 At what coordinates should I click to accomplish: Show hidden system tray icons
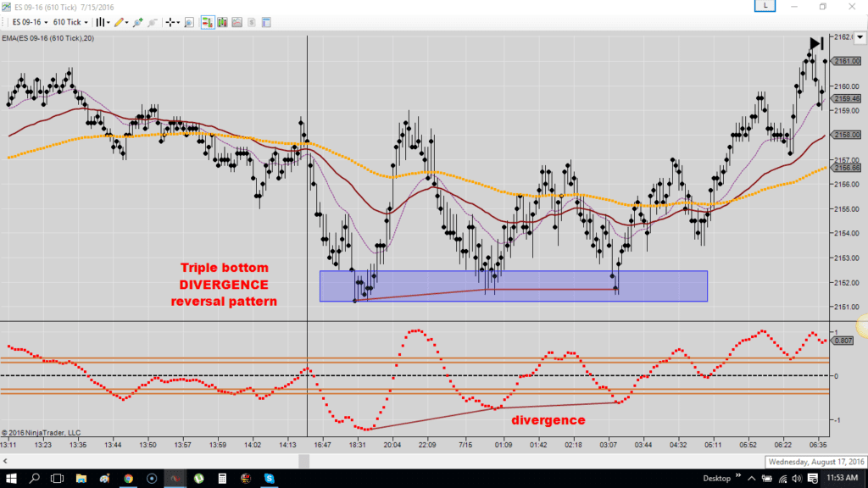point(751,478)
